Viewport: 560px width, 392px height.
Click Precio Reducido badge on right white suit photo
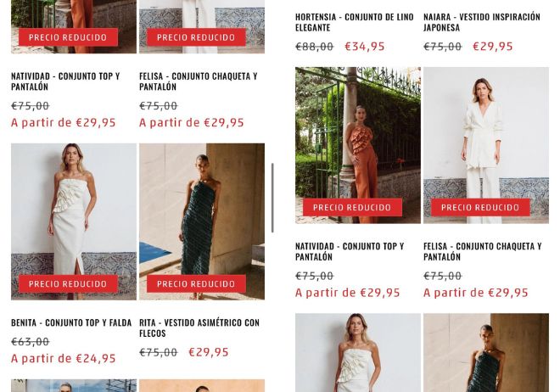(480, 207)
